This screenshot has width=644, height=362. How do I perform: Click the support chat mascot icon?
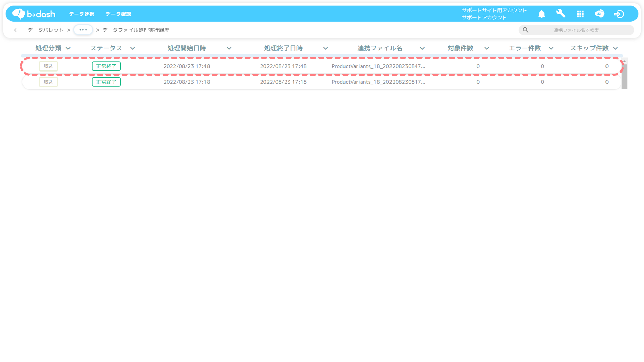tap(599, 14)
